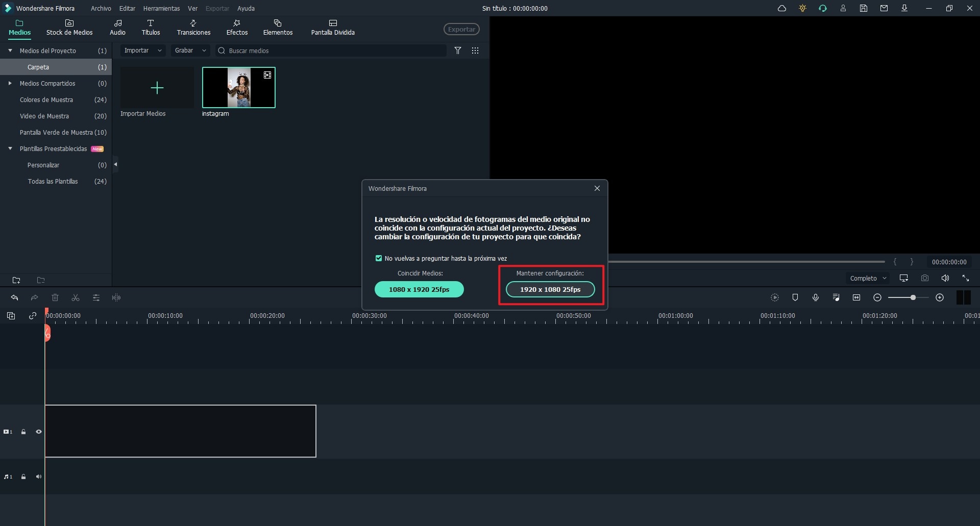Hide video track 1 with the eye icon

tap(39, 432)
